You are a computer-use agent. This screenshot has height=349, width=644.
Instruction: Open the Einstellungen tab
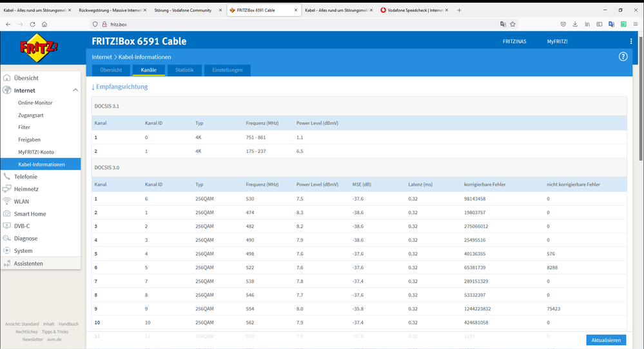pos(228,70)
